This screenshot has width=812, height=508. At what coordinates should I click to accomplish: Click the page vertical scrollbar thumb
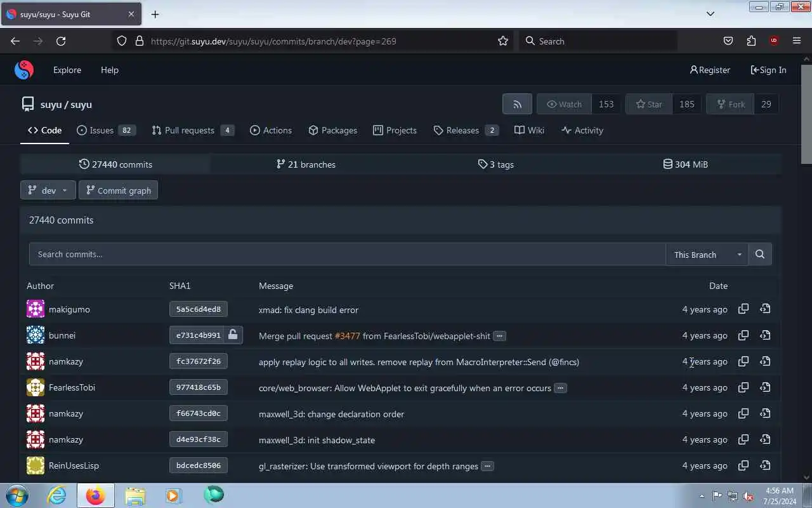tap(806, 114)
